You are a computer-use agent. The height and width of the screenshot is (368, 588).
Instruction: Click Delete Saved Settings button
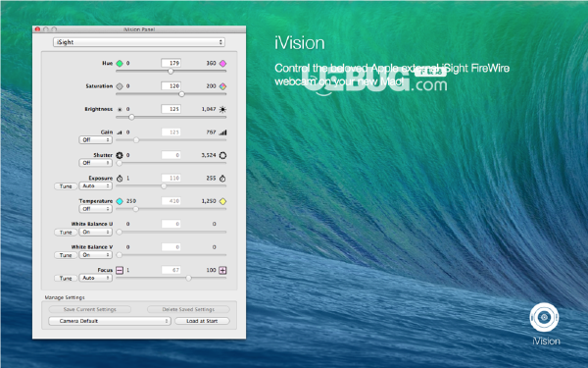point(188,309)
